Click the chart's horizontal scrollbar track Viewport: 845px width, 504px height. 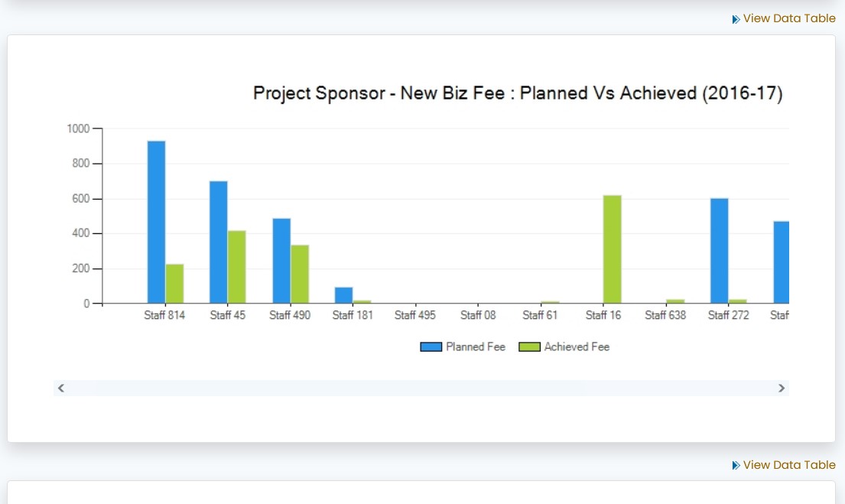tap(421, 389)
